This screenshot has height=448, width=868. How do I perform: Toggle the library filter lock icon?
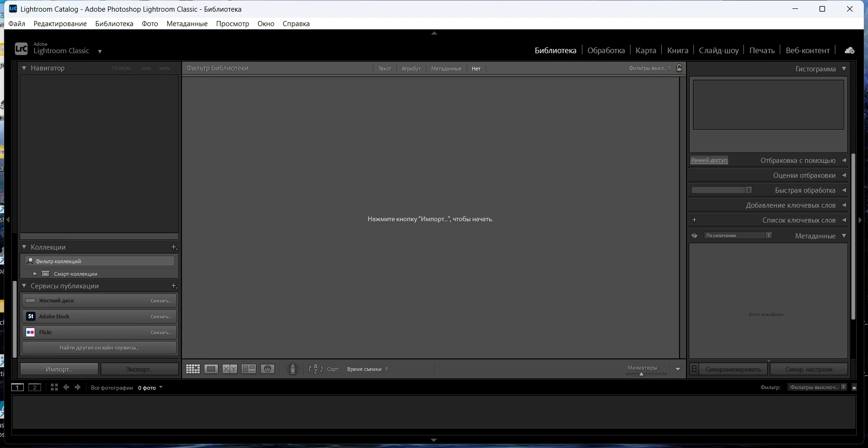679,68
